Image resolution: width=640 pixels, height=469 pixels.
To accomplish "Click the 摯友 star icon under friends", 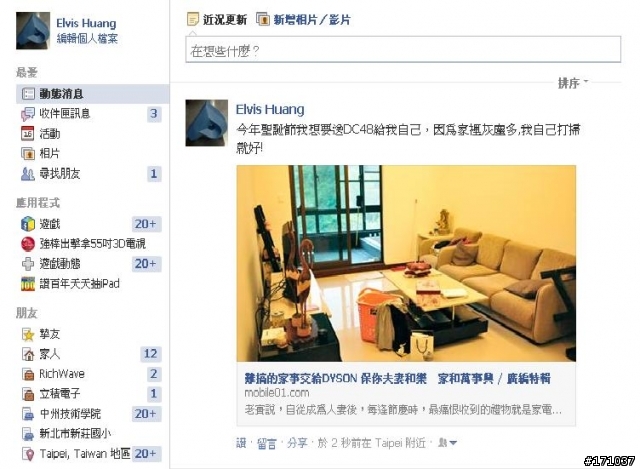I will tap(28, 334).
